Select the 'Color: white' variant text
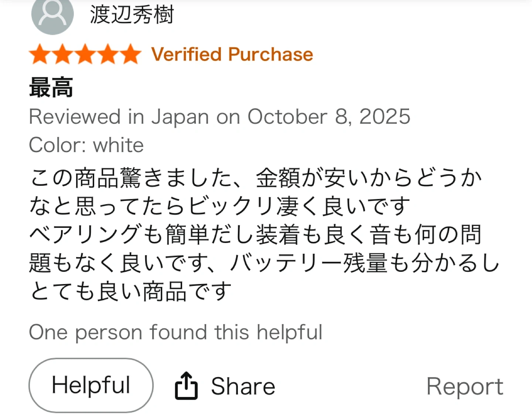532x414 pixels. pyautogui.click(x=86, y=145)
